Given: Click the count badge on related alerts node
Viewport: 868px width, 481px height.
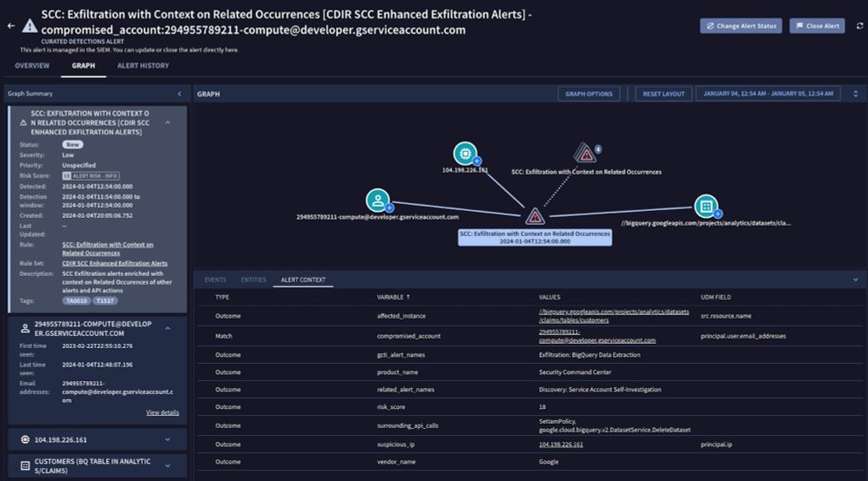Looking at the screenshot, I should (x=598, y=148).
